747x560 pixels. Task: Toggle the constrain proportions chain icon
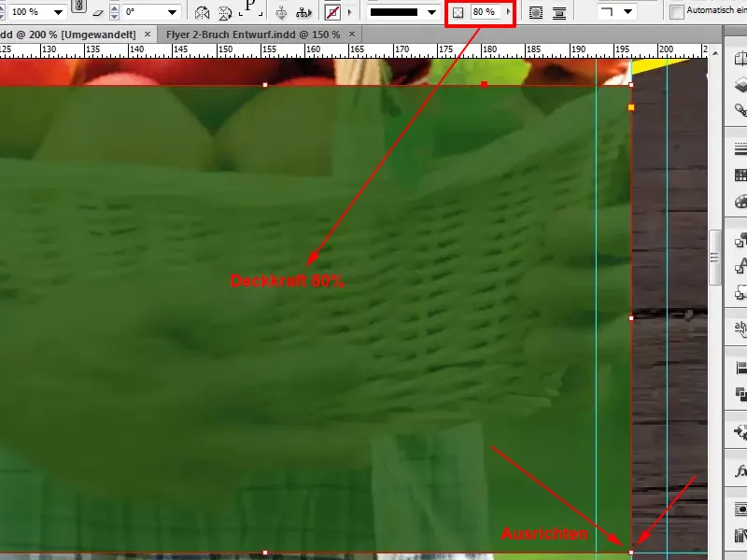[x=78, y=7]
